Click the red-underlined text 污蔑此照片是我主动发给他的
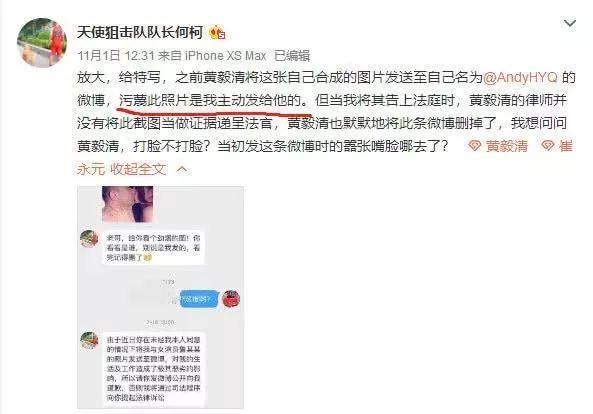The height and width of the screenshot is (414, 593). pyautogui.click(x=211, y=101)
